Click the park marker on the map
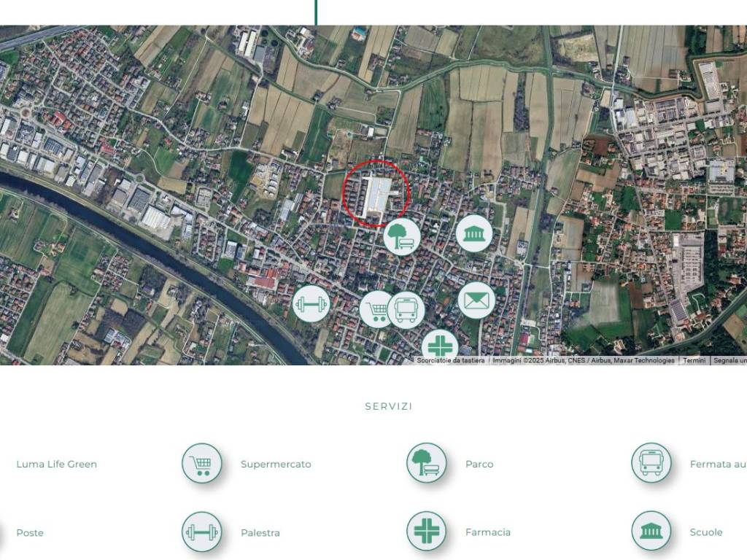 [x=402, y=236]
